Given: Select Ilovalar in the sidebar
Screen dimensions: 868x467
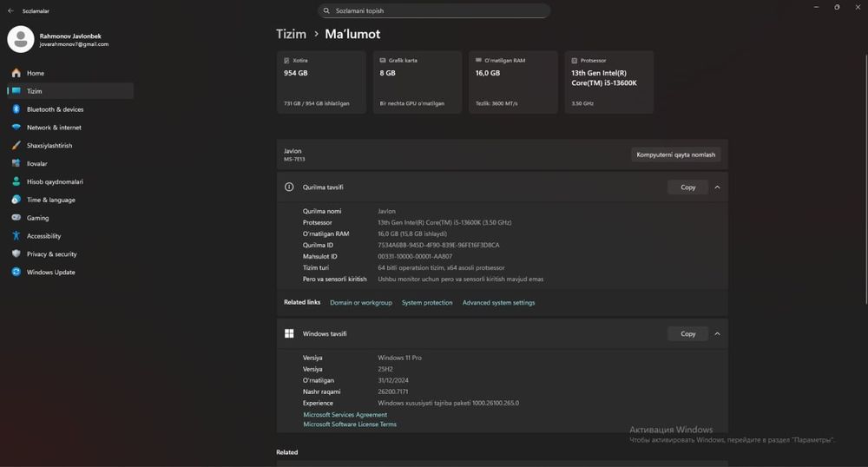Looking at the screenshot, I should coord(36,163).
